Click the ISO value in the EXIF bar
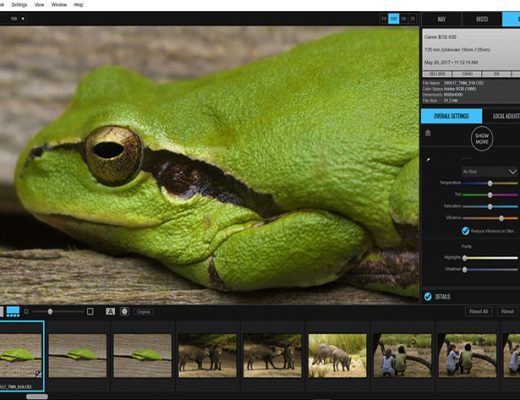The width and height of the screenshot is (520, 400). click(x=437, y=74)
